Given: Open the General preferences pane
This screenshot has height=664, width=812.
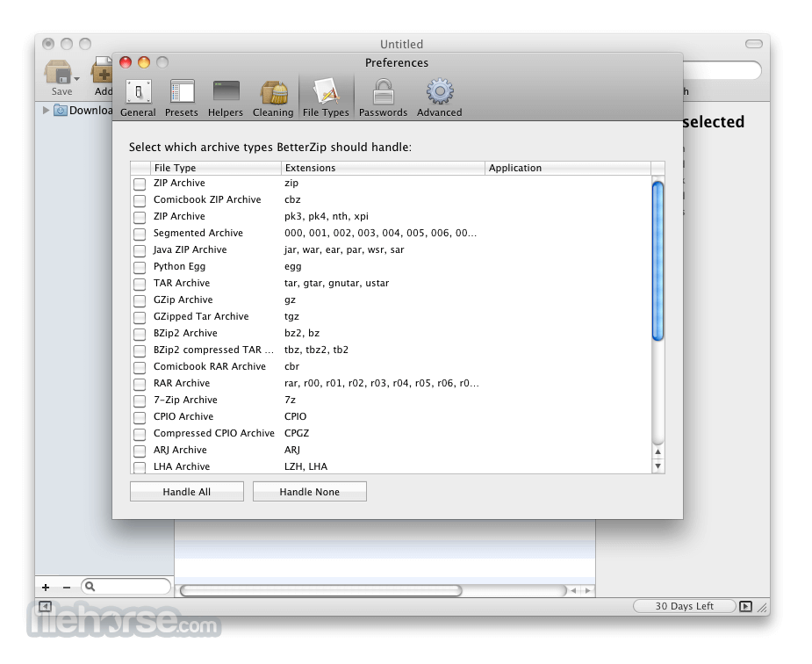Looking at the screenshot, I should pyautogui.click(x=138, y=98).
